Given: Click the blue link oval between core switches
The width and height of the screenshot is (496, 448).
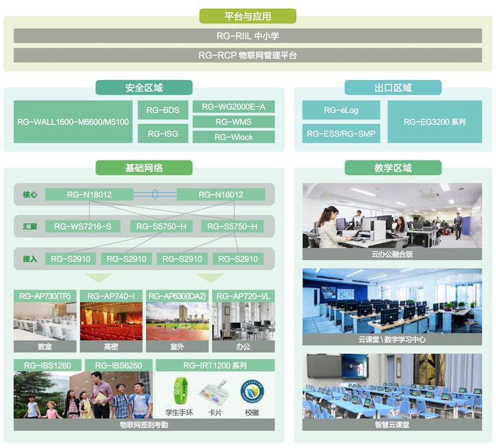Looking at the screenshot, I should tap(155, 195).
